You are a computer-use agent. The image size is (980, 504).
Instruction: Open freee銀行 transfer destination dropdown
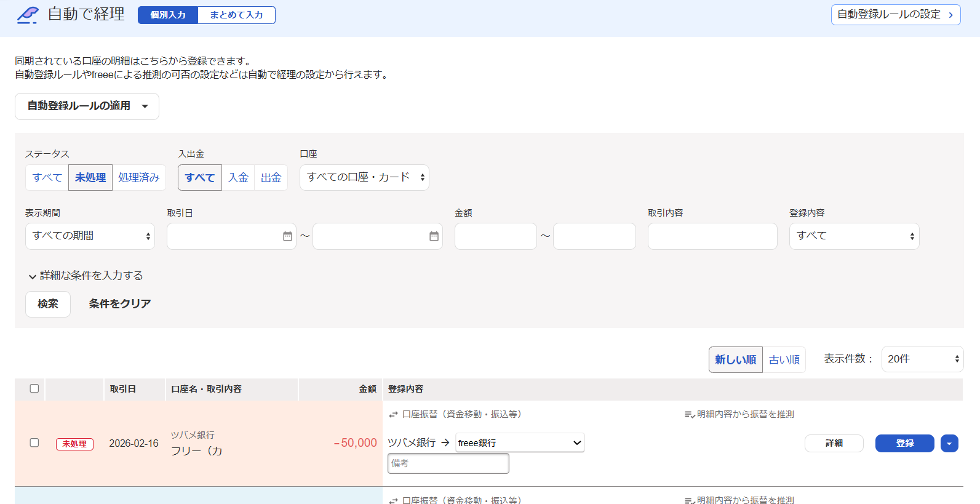point(520,442)
